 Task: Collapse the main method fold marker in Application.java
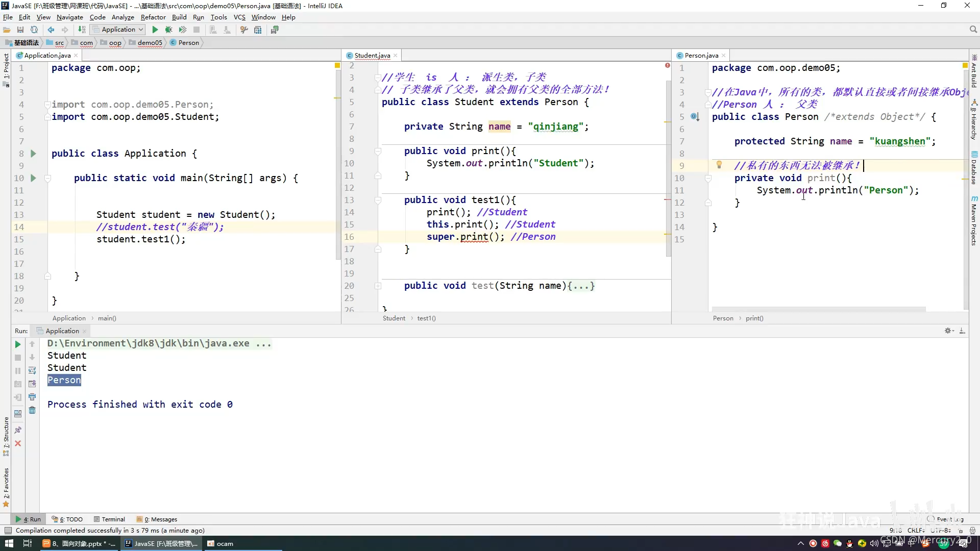47,178
